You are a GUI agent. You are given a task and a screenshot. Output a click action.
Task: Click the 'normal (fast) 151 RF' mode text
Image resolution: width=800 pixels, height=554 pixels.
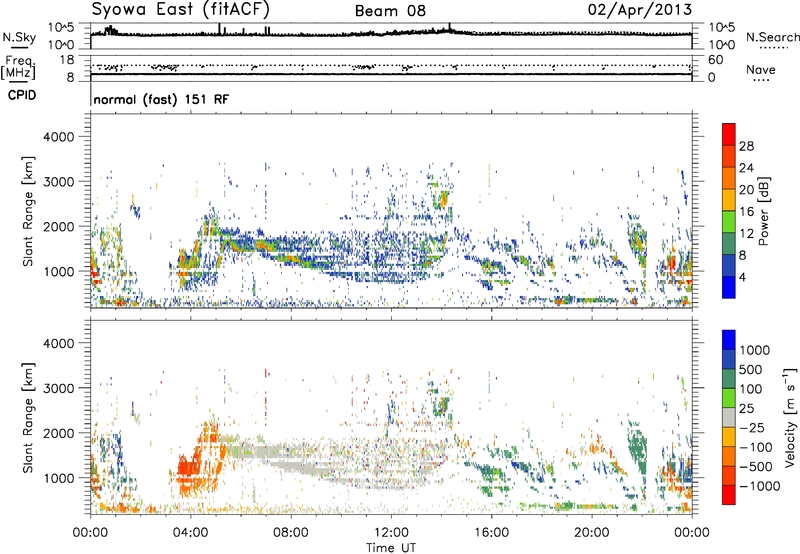click(x=161, y=99)
